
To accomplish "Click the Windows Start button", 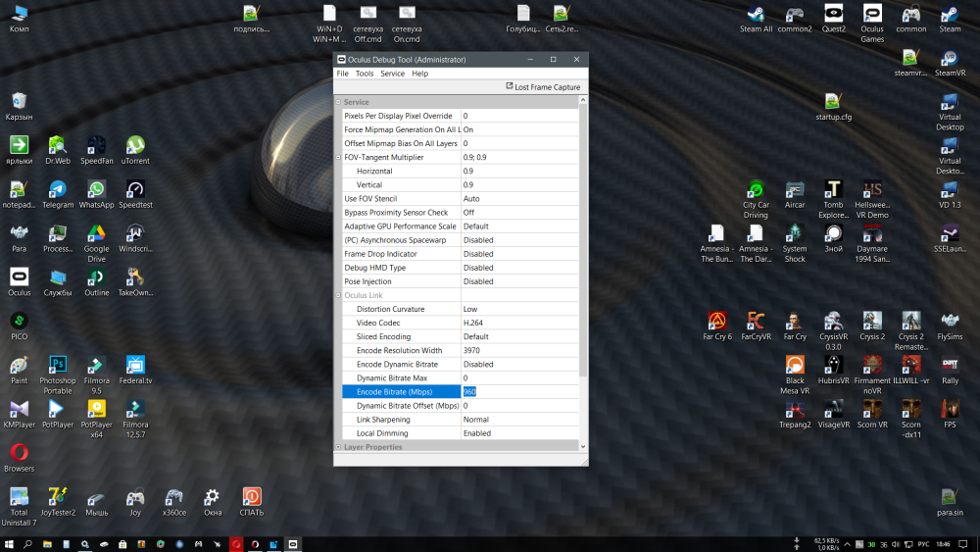I will (x=10, y=543).
